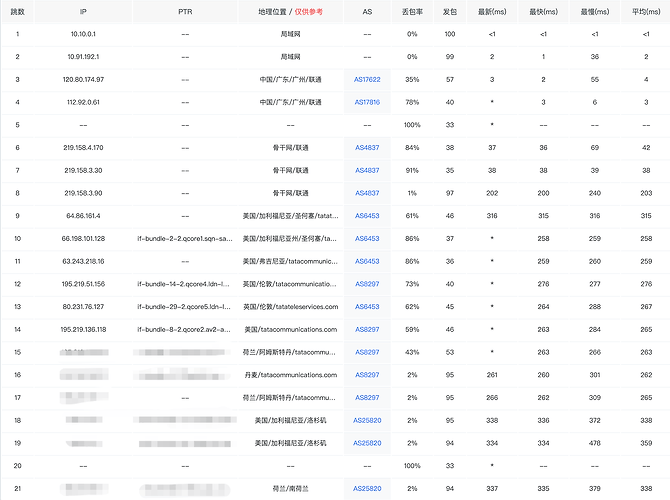Click the AS25820 link in hop 21
This screenshot has width=670, height=500.
coord(367,488)
